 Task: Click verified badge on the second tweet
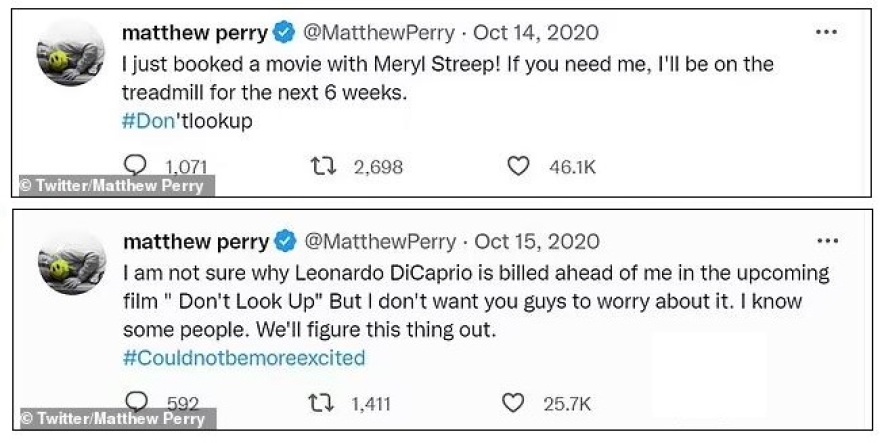[285, 241]
